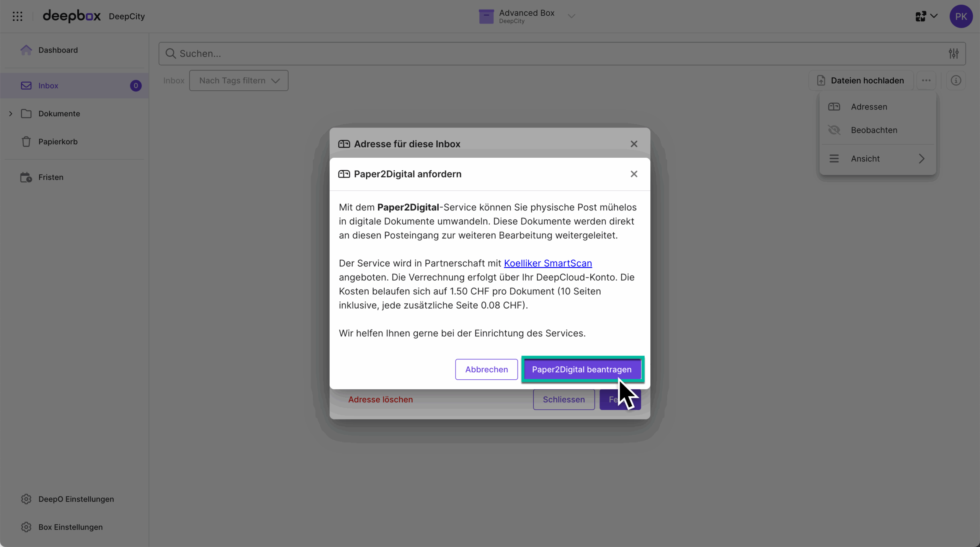Open DeepO Einstellungen
The height and width of the screenshot is (547, 980).
(x=75, y=499)
